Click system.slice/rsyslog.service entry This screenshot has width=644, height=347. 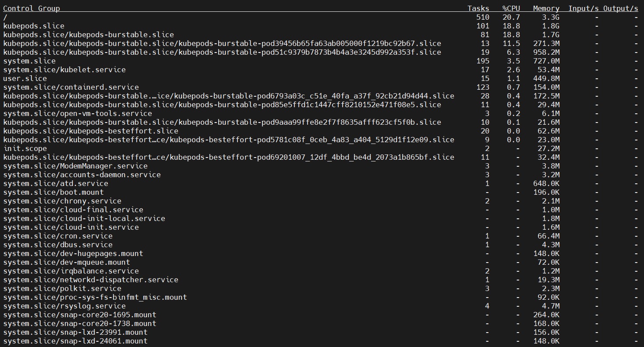point(64,306)
